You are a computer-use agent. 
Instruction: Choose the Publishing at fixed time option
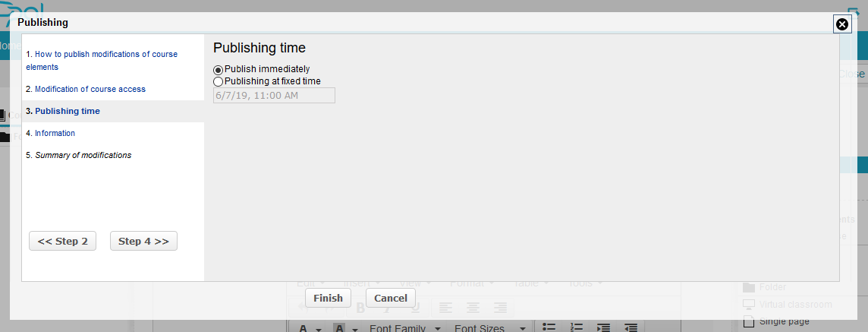(218, 81)
